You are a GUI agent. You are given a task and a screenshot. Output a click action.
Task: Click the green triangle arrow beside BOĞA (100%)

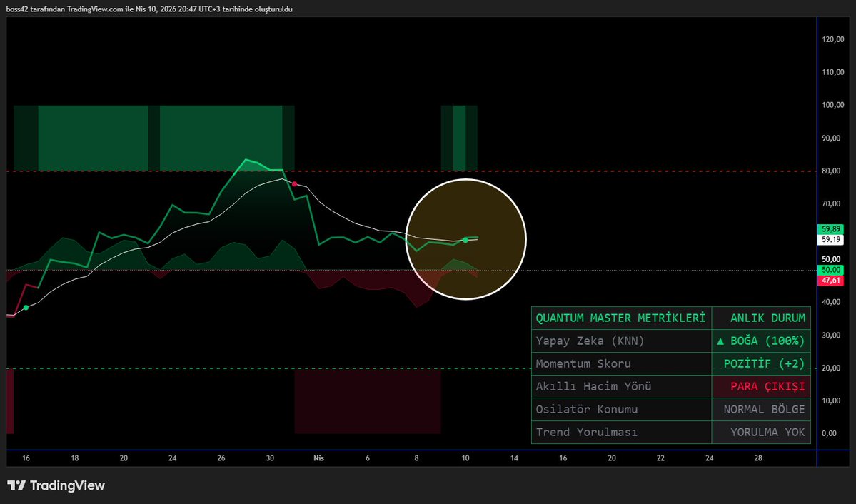pos(722,341)
